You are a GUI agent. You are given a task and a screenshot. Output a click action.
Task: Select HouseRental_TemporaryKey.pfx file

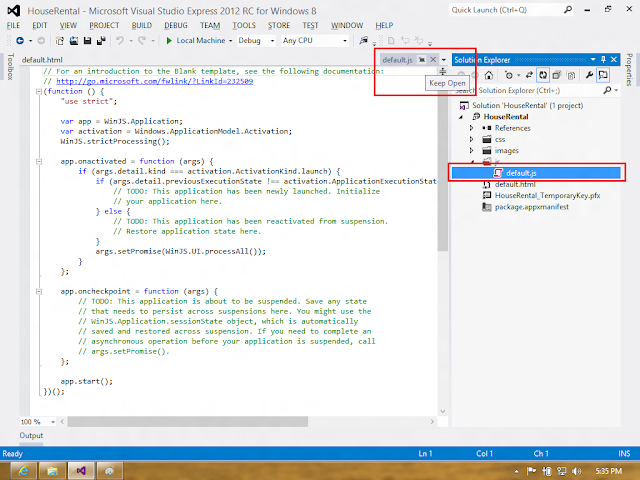(x=547, y=196)
